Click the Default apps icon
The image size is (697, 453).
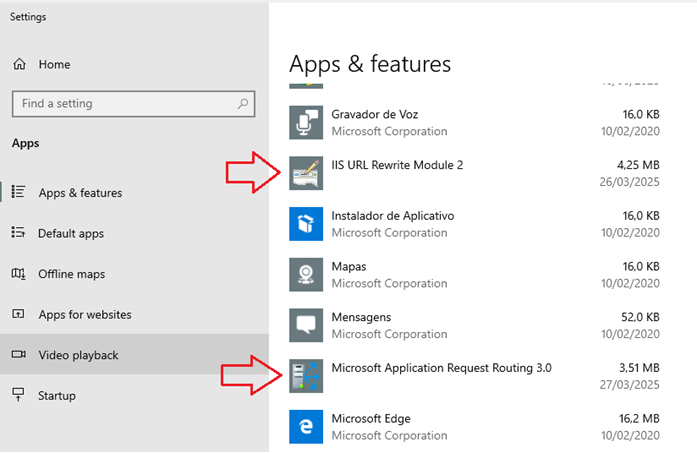click(18, 233)
